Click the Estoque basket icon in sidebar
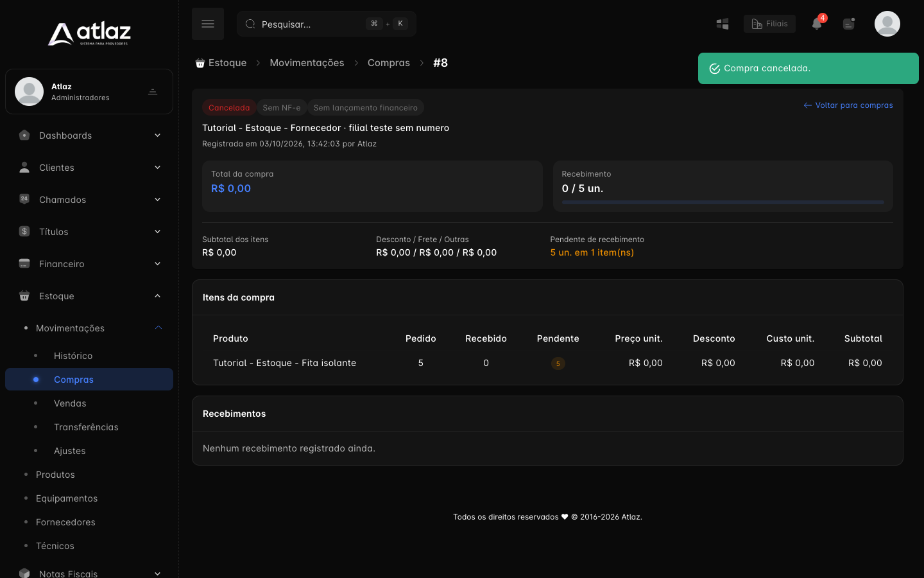The image size is (924, 578). [x=24, y=296]
